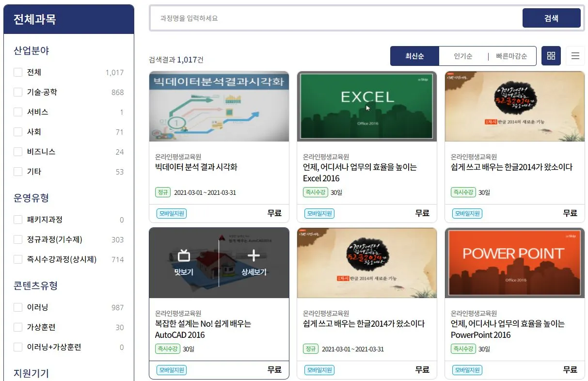The image size is (588, 381).
Task: Check the 기술·공학 checkbox
Action: [x=18, y=92]
